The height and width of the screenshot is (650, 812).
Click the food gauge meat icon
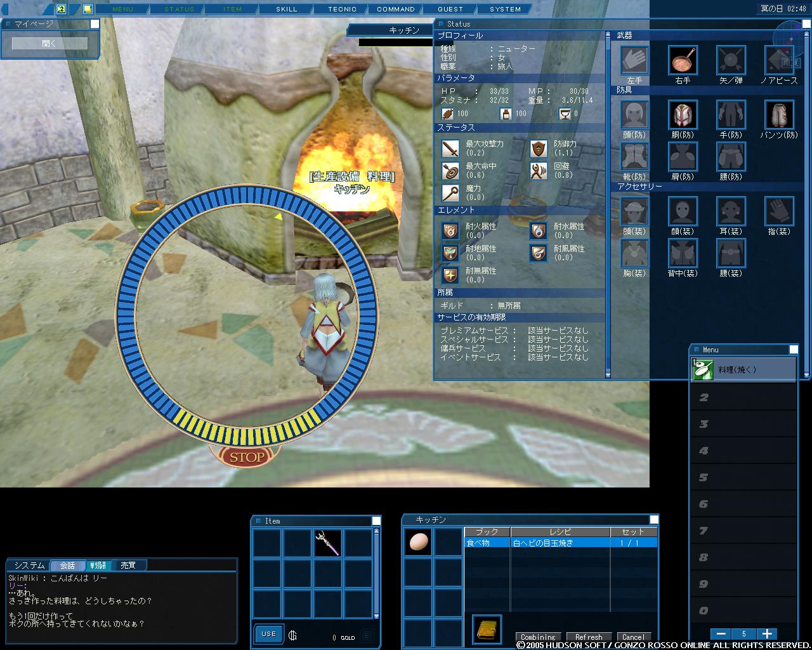click(448, 114)
